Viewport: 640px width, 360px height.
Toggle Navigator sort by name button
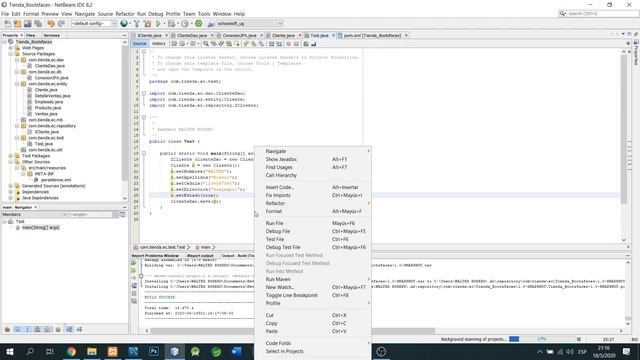click(69, 329)
